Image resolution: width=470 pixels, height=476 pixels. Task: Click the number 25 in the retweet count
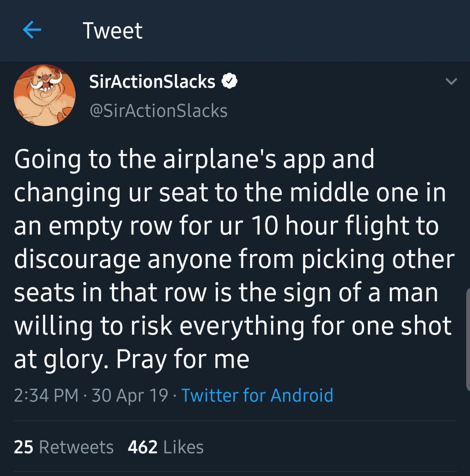pyautogui.click(x=24, y=447)
